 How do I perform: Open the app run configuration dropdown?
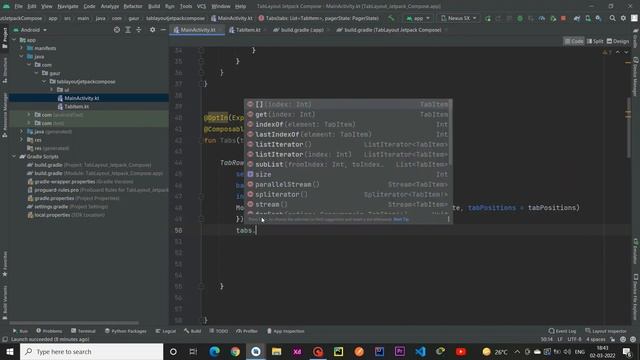coord(418,18)
